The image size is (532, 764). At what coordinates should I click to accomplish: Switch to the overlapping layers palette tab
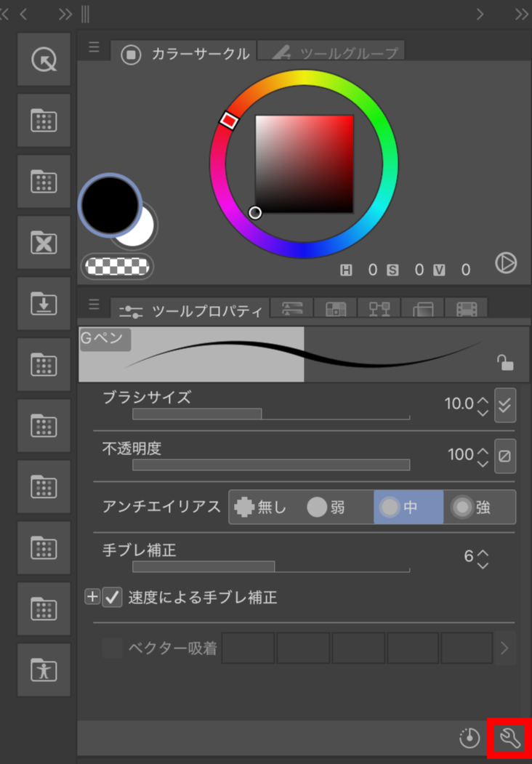(422, 309)
